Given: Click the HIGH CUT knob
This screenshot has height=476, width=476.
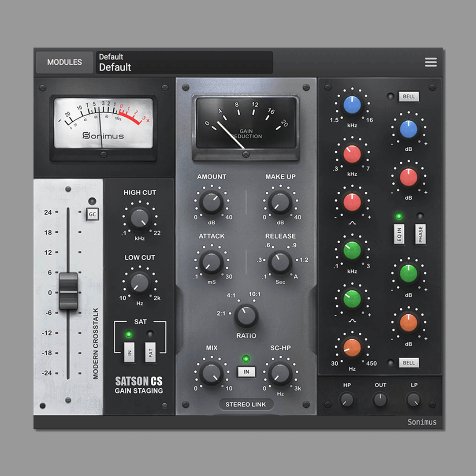Looking at the screenshot, I should click(x=140, y=218).
